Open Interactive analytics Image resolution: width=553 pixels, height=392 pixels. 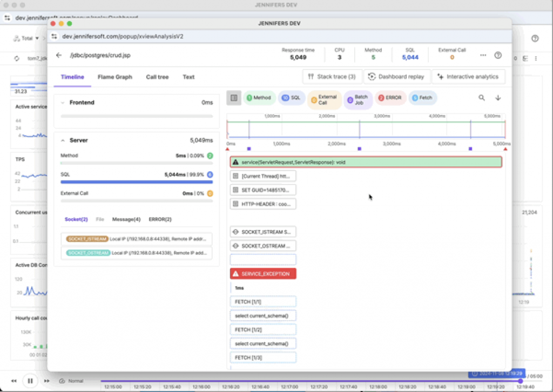pos(468,77)
